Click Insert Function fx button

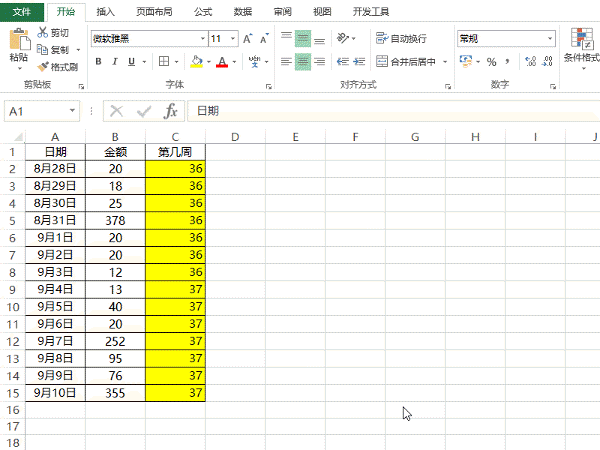tap(170, 111)
